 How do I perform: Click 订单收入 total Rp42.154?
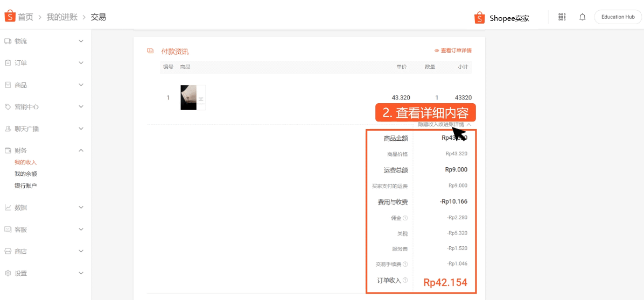point(446,282)
